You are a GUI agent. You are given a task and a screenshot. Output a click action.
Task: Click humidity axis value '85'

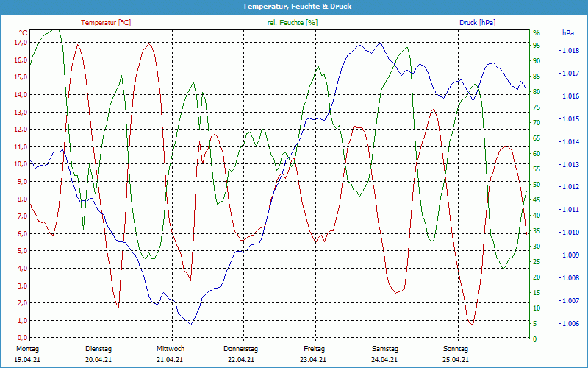coord(537,77)
